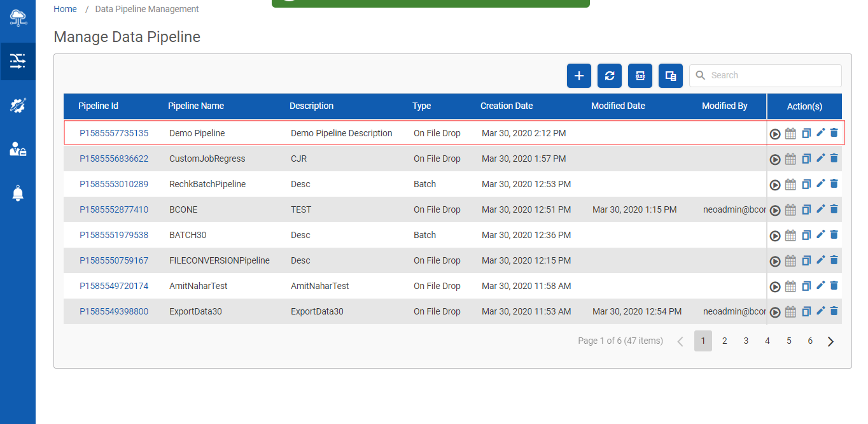Run the CustomJobRegress pipeline
Viewport: 868px width, 424px height.
(x=775, y=159)
